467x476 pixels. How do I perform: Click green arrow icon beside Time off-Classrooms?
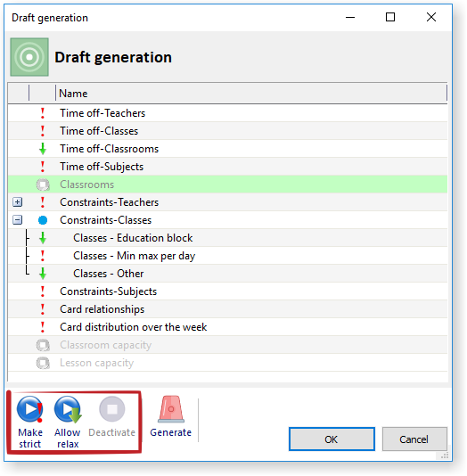click(x=43, y=149)
